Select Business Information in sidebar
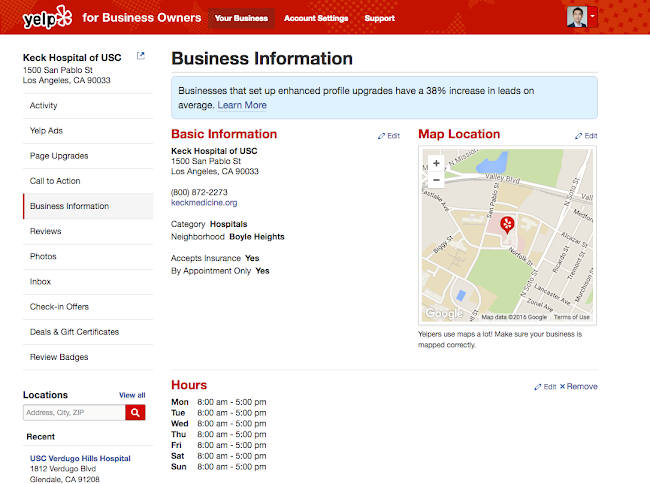The image size is (650, 484). pos(88,206)
